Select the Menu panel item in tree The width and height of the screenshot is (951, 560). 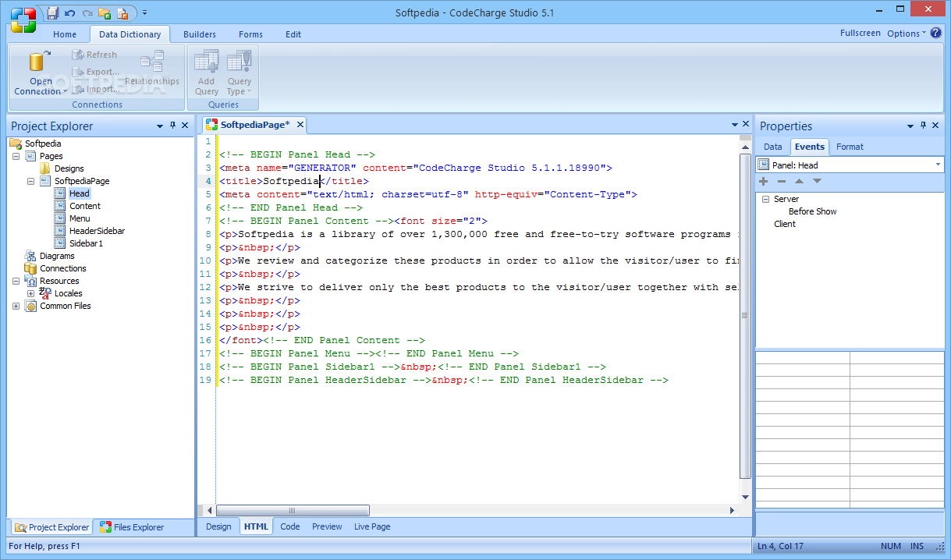[80, 218]
